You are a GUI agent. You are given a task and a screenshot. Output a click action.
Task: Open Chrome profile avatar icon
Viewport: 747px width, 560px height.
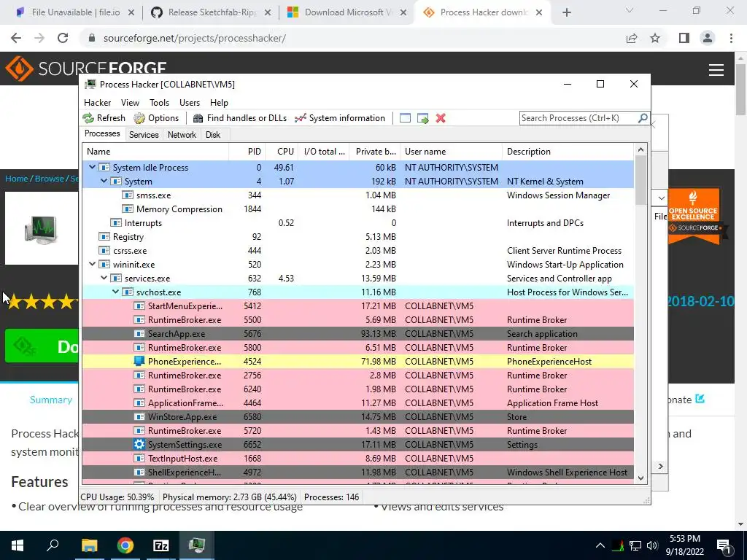pyautogui.click(x=708, y=38)
